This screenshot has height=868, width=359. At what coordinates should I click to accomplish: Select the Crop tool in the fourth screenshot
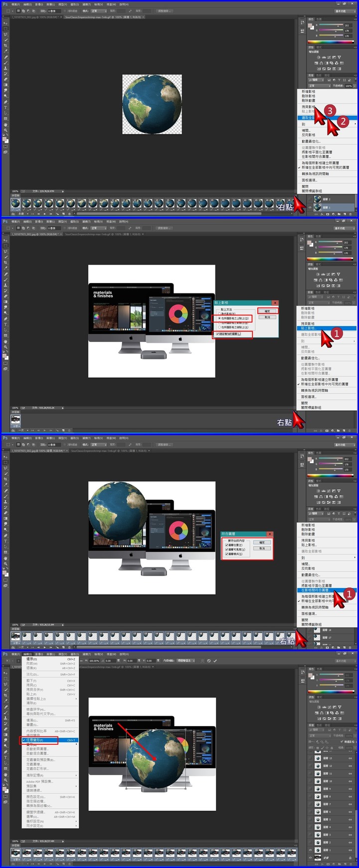point(5,695)
